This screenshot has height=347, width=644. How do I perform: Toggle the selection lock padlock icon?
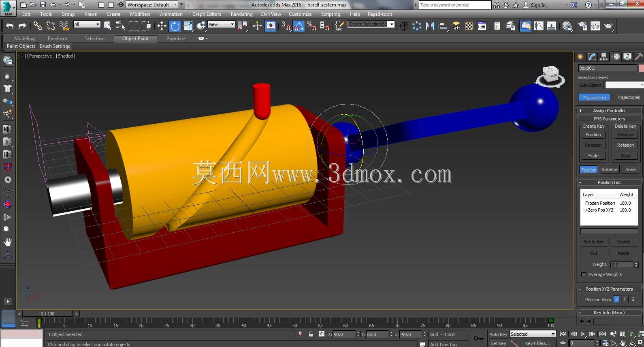point(311,334)
